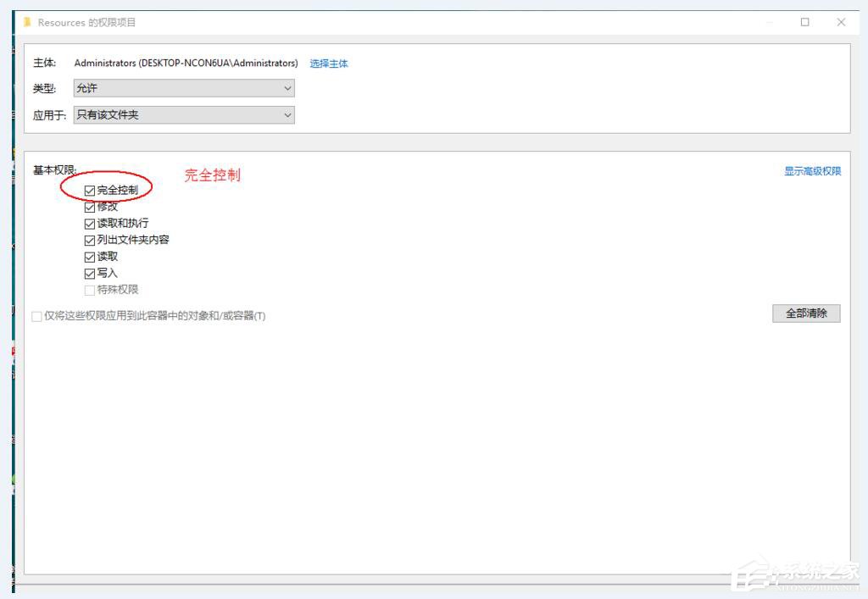The height and width of the screenshot is (599, 868).
Task: Click the folder icon in the title bar
Action: point(28,22)
